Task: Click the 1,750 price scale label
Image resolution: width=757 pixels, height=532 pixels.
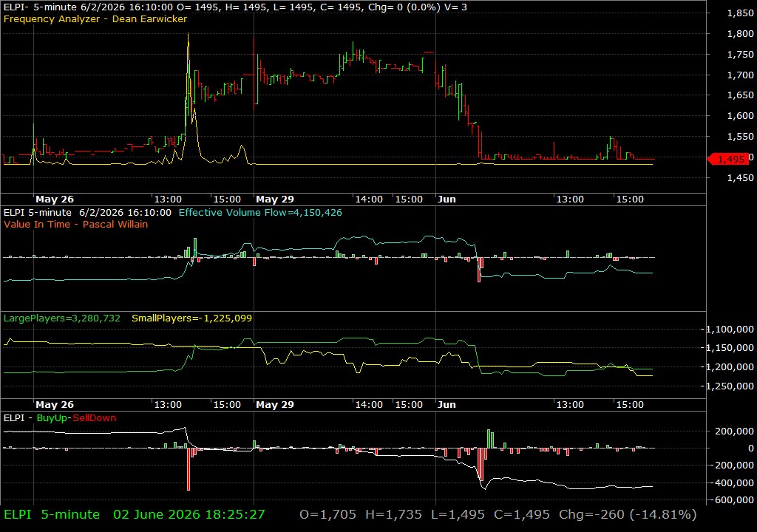Action: coord(740,55)
